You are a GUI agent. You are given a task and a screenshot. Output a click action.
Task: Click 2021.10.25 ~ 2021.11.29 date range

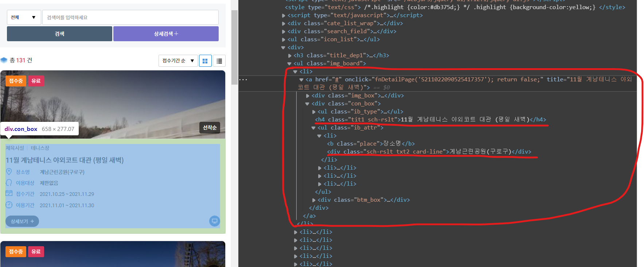(x=67, y=194)
